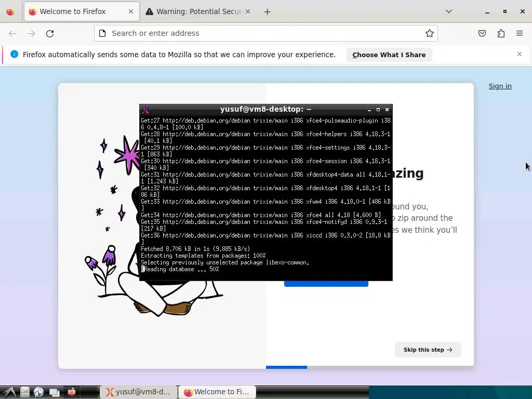This screenshot has width=532, height=399.
Task: Click the blue primary button behind the terminal
Action: [x=326, y=284]
